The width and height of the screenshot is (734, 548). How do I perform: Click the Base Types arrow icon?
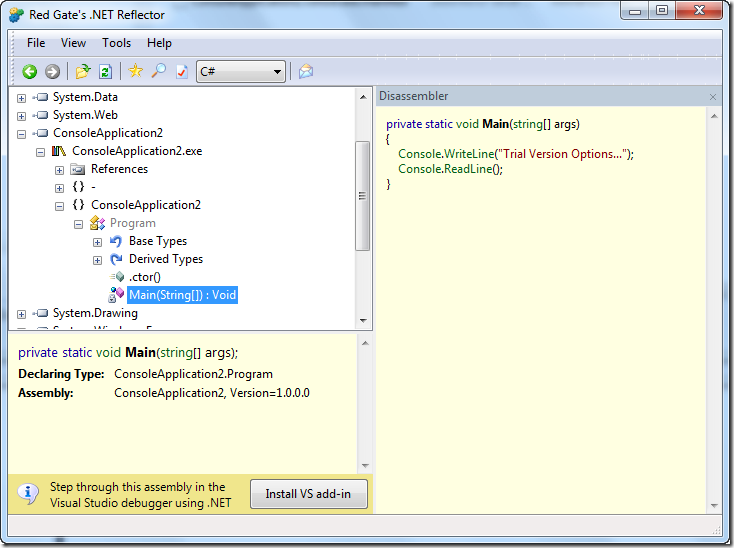point(116,241)
